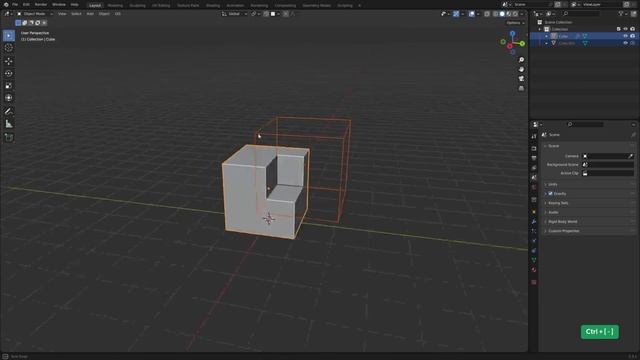
Task: Toggle the Collection eye visibility icon
Action: [x=625, y=29]
